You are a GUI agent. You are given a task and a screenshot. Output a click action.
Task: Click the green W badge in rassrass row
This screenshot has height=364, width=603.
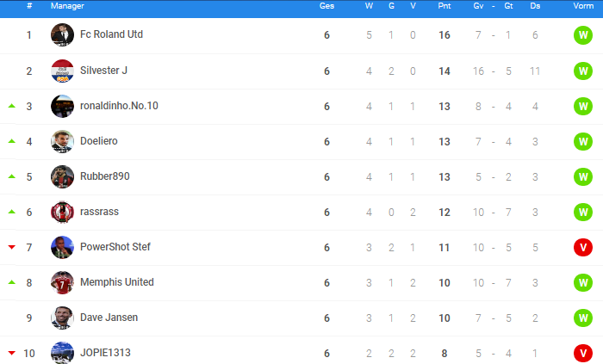(583, 213)
